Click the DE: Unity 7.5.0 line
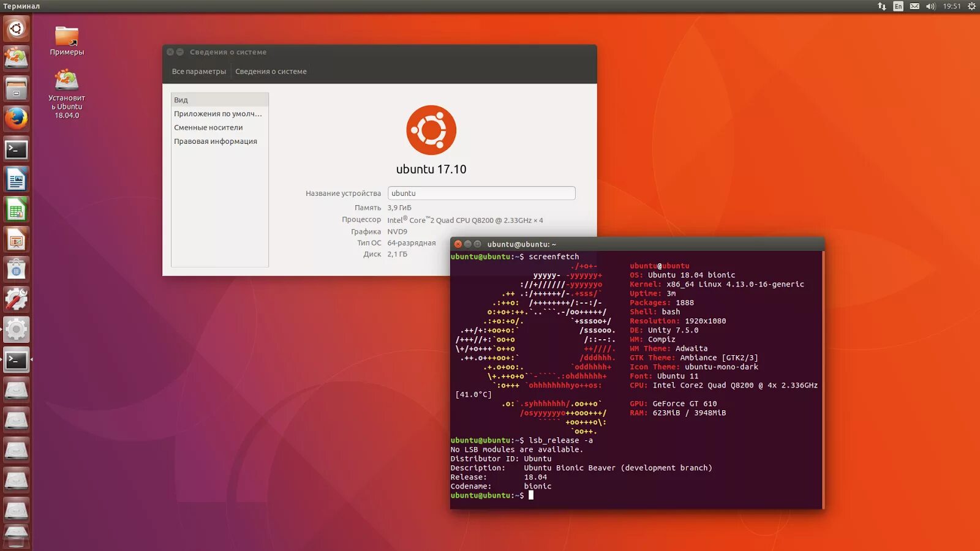Viewport: 980px width, 551px height. (x=664, y=330)
